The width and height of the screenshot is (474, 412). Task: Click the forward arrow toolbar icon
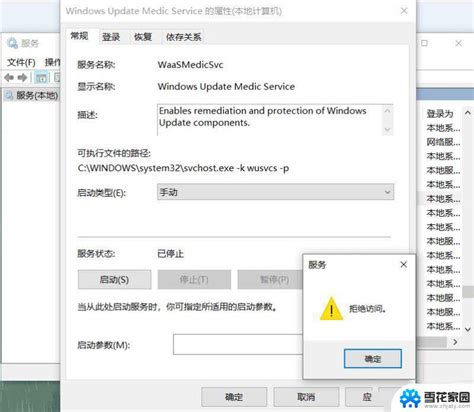22,78
